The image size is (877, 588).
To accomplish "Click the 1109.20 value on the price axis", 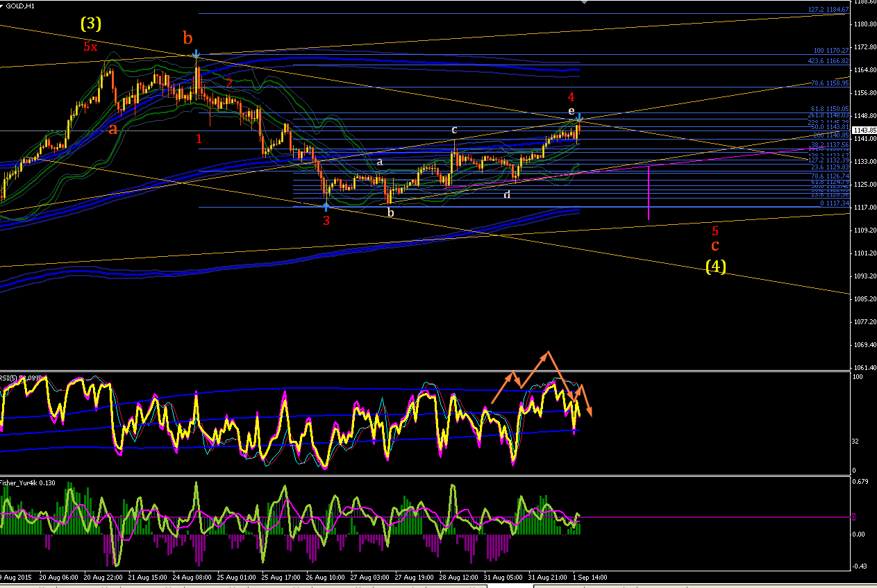I will [865, 230].
